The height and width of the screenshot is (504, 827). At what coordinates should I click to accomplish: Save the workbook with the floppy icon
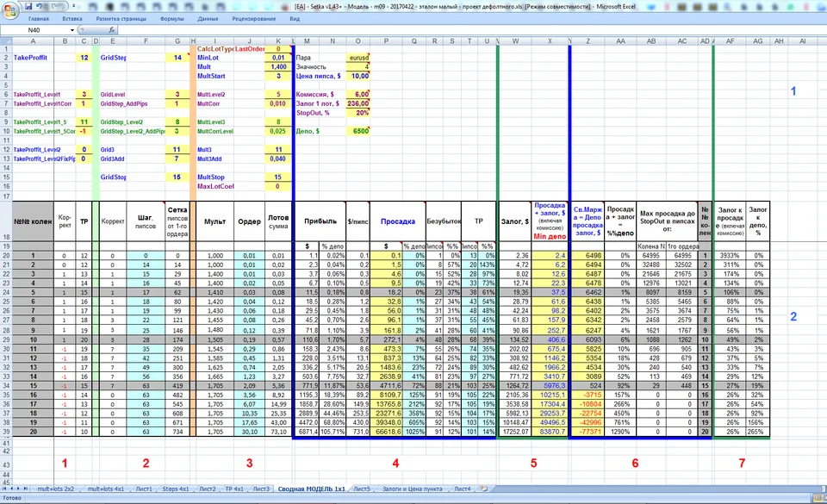(28, 6)
